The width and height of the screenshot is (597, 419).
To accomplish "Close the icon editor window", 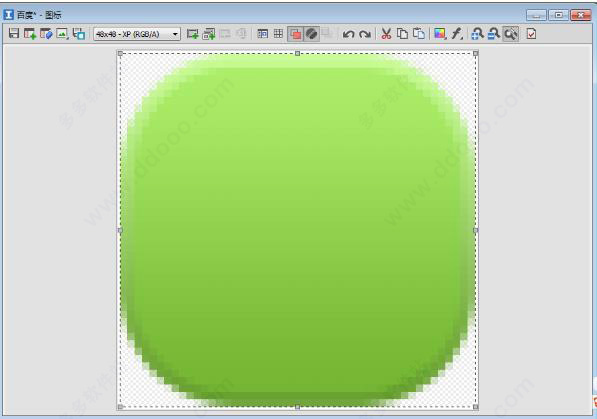I will pyautogui.click(x=581, y=15).
